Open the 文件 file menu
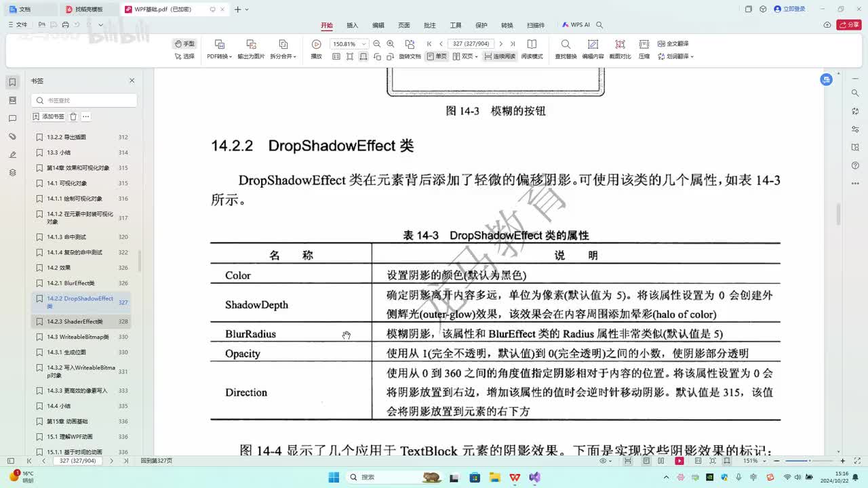The width and height of the screenshot is (868, 488). 18,25
